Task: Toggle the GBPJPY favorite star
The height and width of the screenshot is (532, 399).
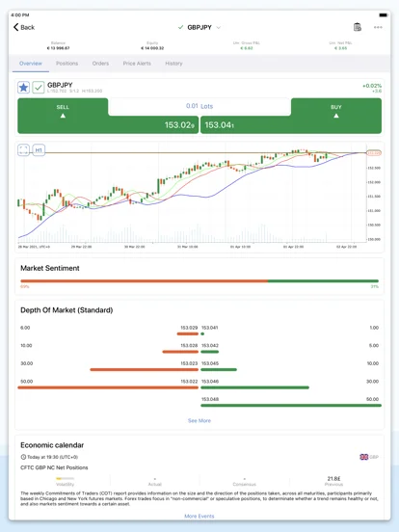Action: 23,88
